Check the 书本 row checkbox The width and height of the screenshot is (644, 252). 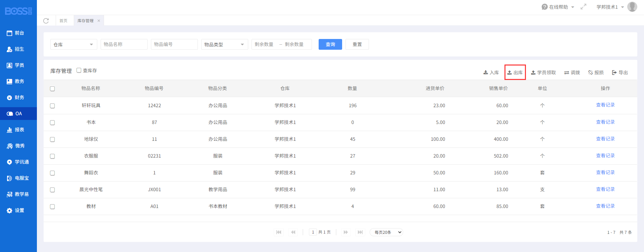[52, 123]
